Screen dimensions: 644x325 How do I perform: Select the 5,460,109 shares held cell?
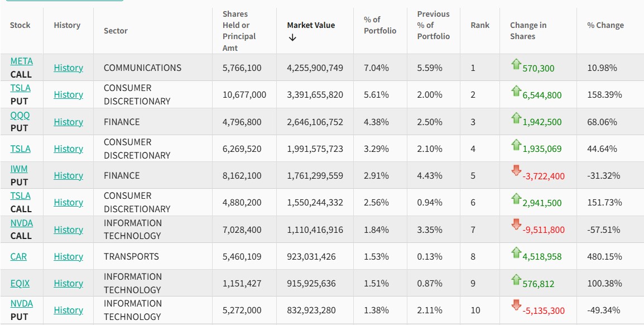pos(242,256)
